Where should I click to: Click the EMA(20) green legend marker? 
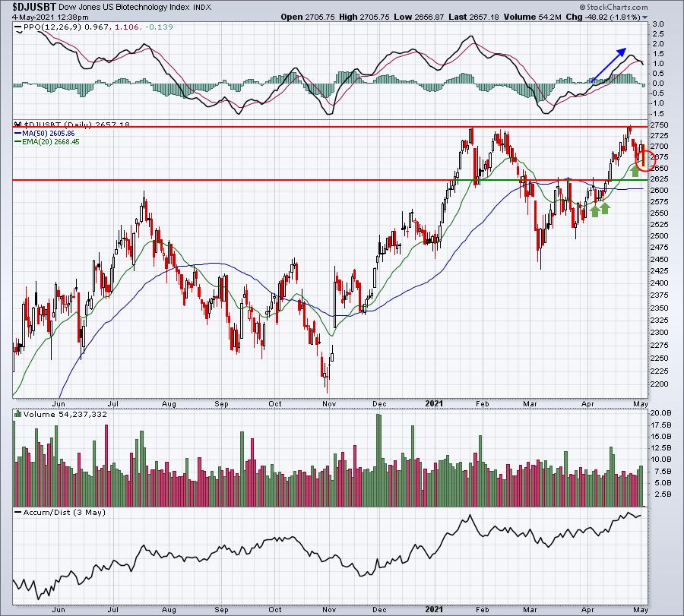point(18,142)
